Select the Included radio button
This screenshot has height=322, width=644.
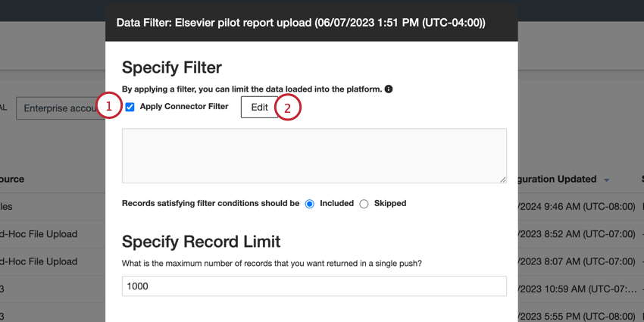point(309,204)
